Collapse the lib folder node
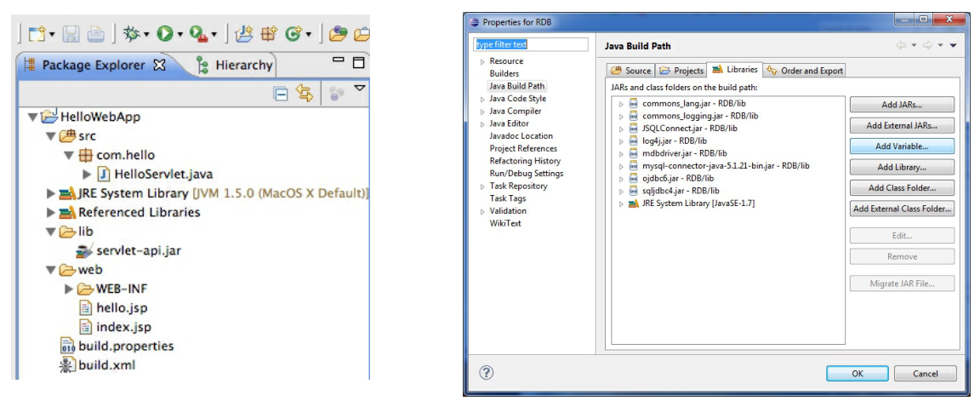 [51, 232]
